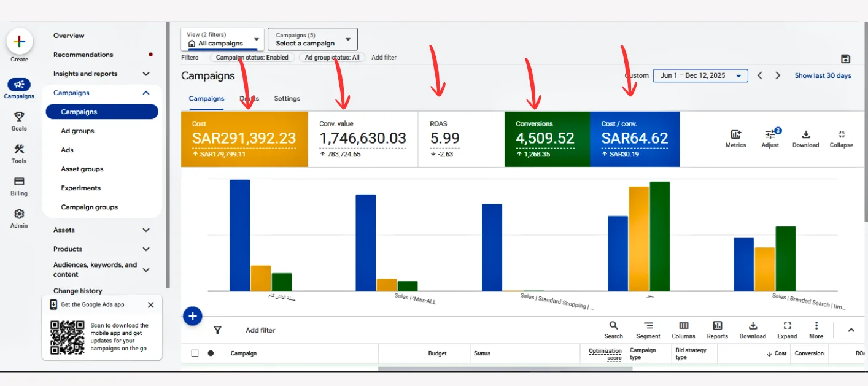Image resolution: width=868 pixels, height=386 pixels.
Task: Click Add filter next to the status chips
Action: (384, 57)
